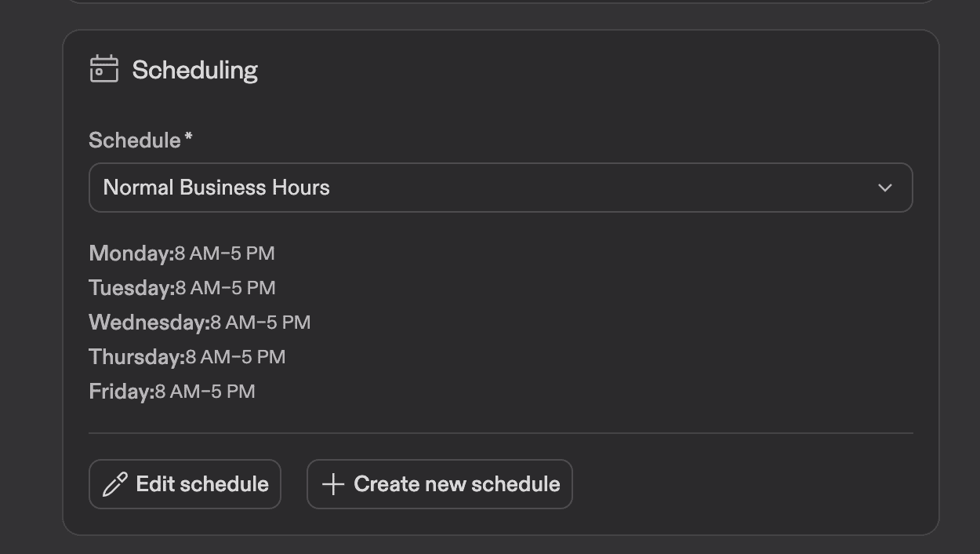980x554 pixels.
Task: Select the Normal Business Hours text
Action: (x=214, y=187)
